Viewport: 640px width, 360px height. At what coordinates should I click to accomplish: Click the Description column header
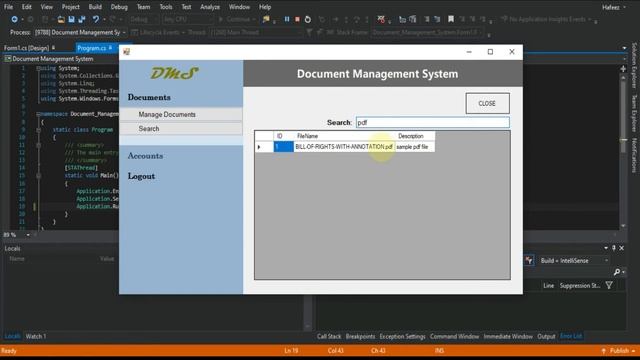tap(414, 136)
